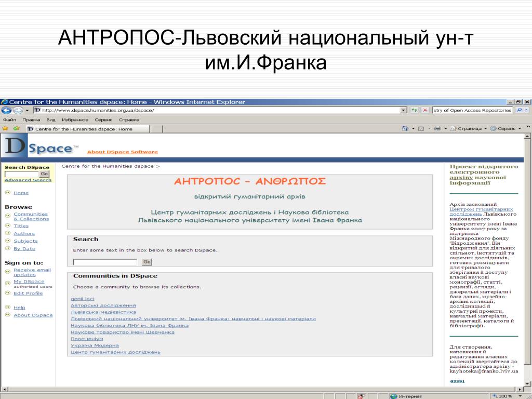
Task: Open the recent pages dropdown beside navigation arrows
Action: (x=27, y=111)
